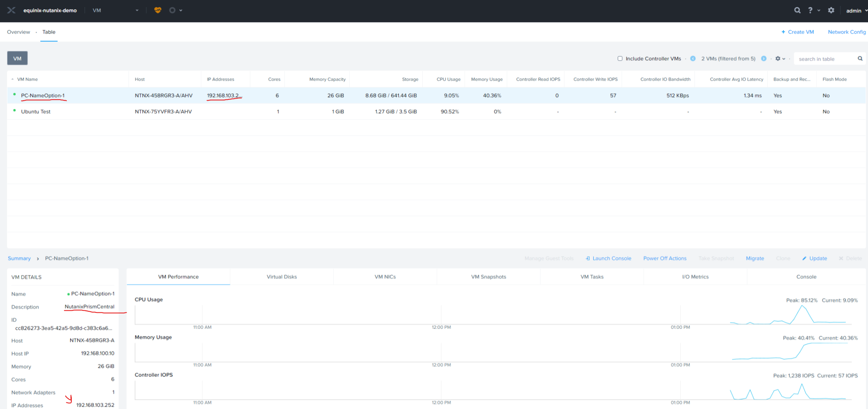Sort by Controller Write IOPS header

pyautogui.click(x=595, y=79)
